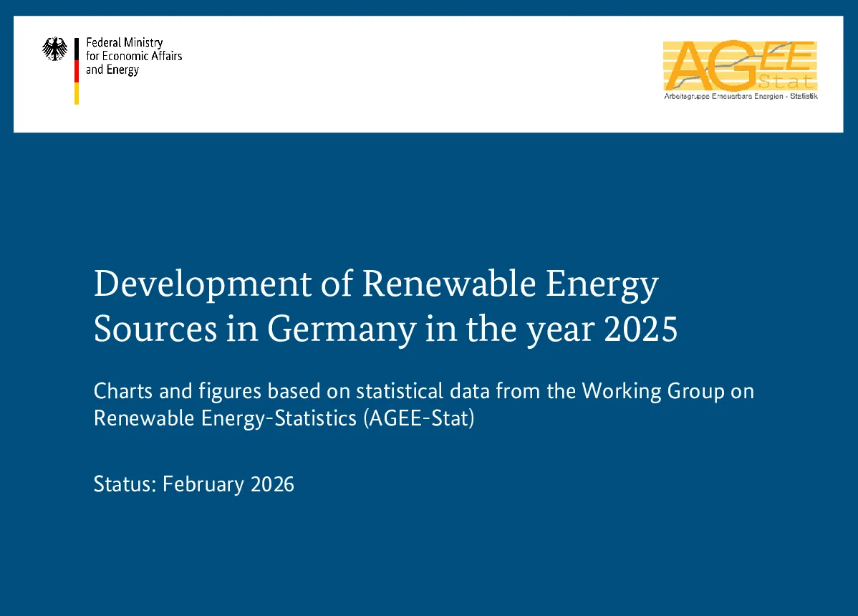Select the black segment of the flag stripe
The height and width of the screenshot is (616, 858).
tap(77, 49)
